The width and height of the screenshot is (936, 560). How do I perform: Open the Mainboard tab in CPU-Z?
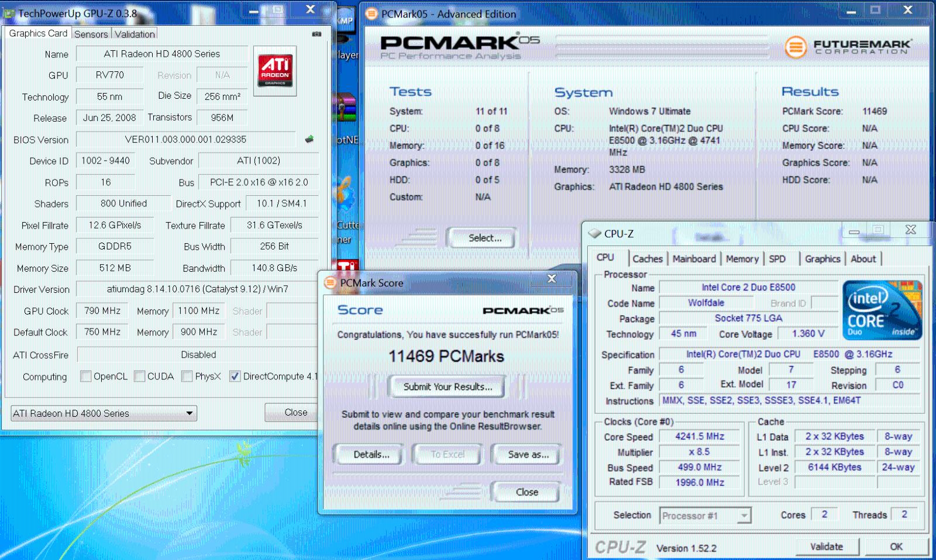(x=694, y=259)
